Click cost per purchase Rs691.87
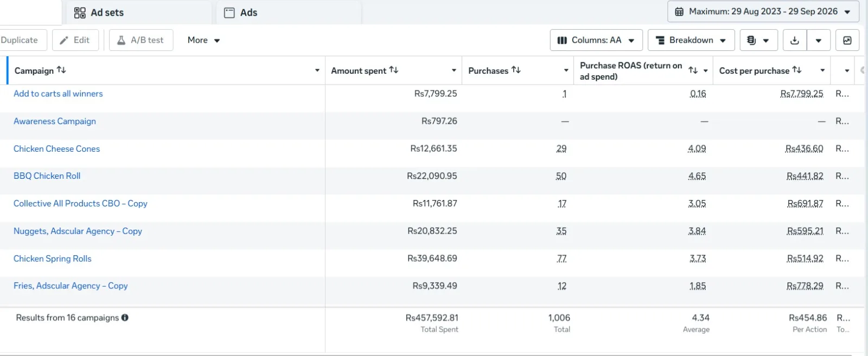Screen dimensions: 868x356 pos(805,204)
